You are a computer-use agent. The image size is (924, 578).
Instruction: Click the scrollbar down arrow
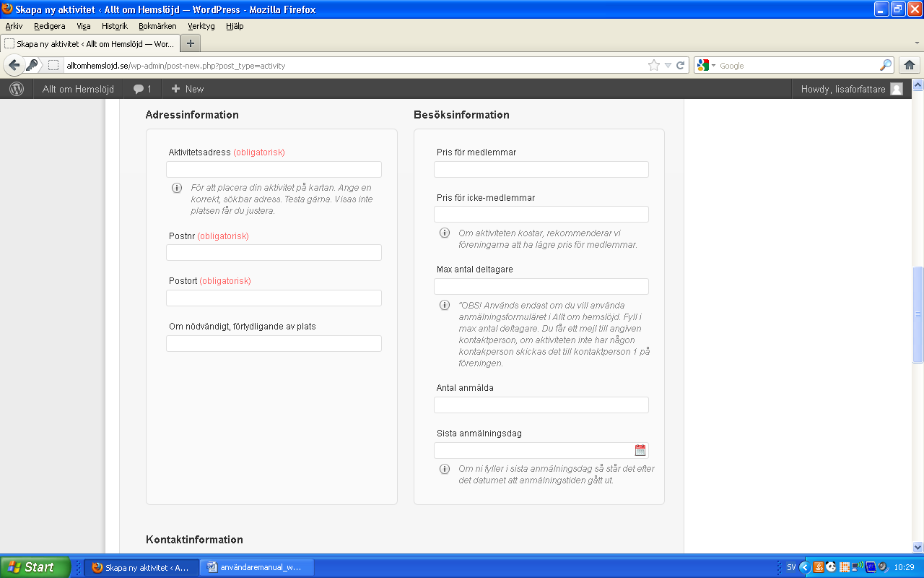pyautogui.click(x=918, y=547)
